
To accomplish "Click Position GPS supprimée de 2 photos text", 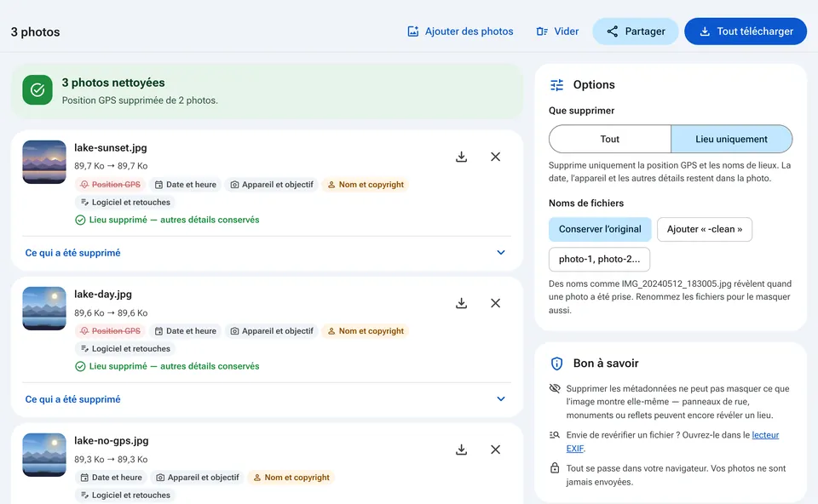I will click(x=140, y=100).
